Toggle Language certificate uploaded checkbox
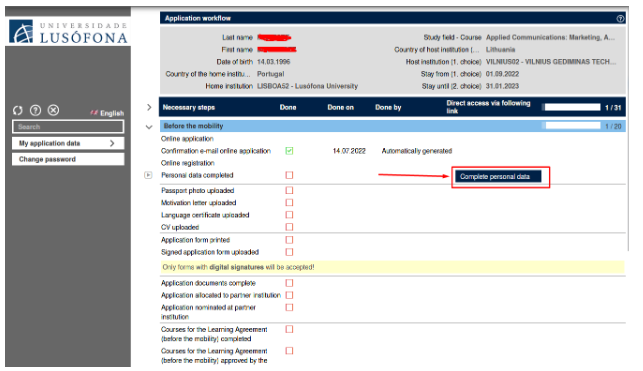 tap(289, 215)
